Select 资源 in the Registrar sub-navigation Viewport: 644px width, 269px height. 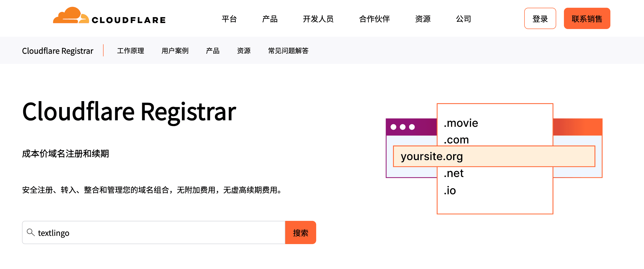pos(244,51)
